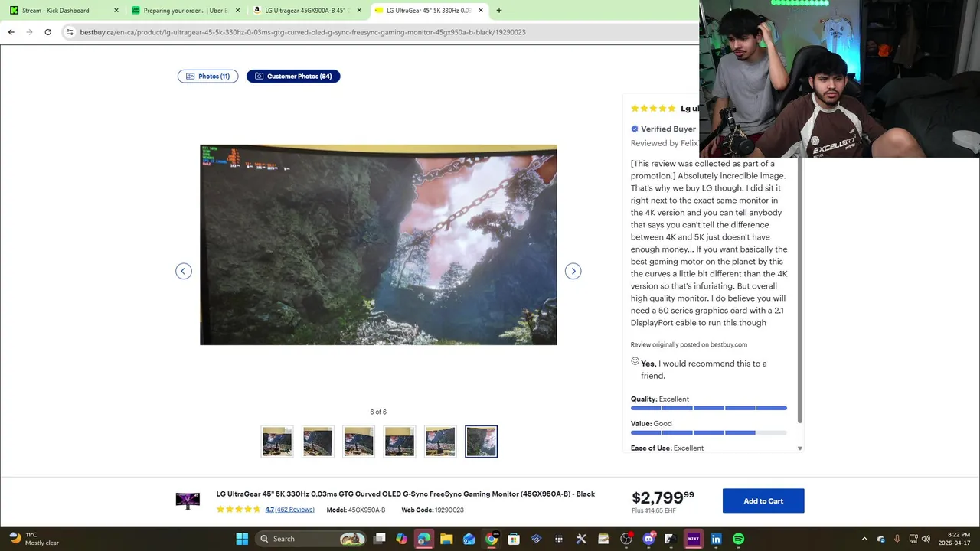Open Google Chrome from the taskbar
Screen dimensions: 980x551
492,539
